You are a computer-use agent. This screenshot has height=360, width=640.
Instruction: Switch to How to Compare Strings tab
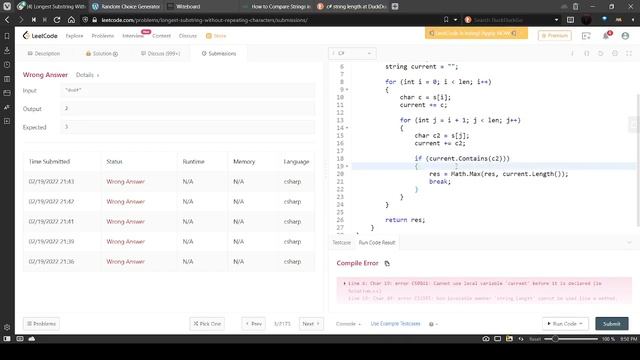point(277,7)
